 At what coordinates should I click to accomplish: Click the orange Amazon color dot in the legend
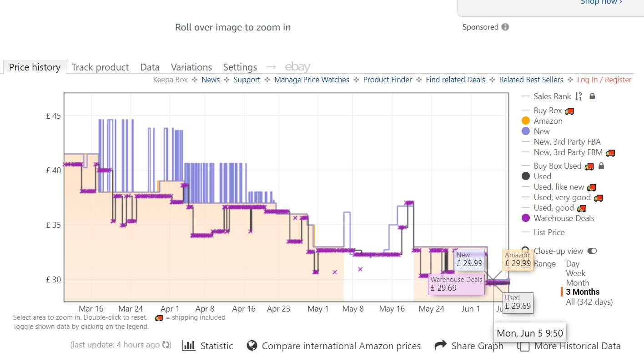pyautogui.click(x=527, y=121)
